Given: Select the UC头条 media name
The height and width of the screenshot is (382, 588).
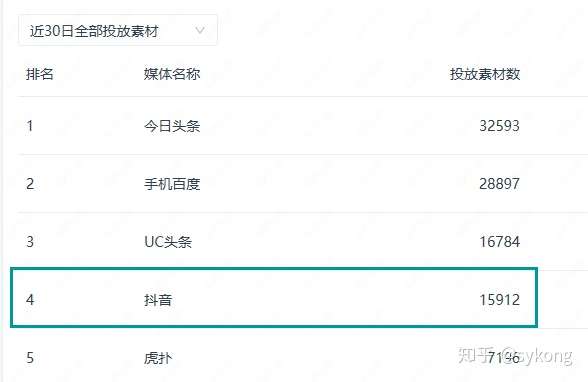Looking at the screenshot, I should tap(168, 242).
